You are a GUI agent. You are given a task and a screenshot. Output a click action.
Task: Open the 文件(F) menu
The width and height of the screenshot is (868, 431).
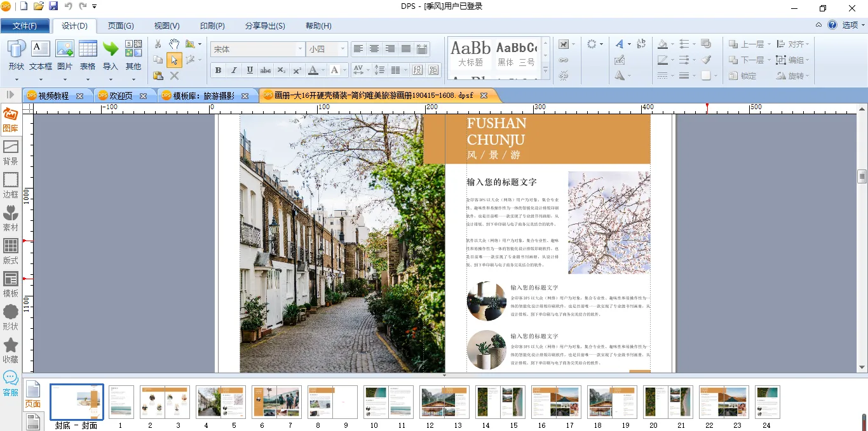(25, 26)
